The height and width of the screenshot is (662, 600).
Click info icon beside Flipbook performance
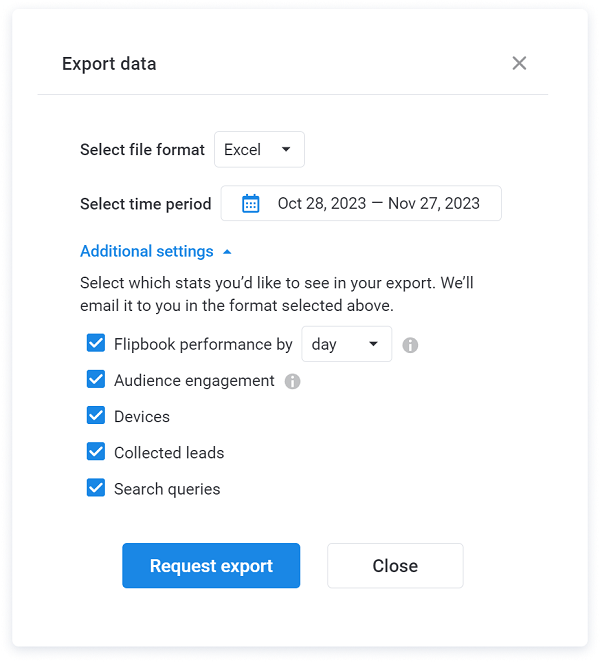410,345
